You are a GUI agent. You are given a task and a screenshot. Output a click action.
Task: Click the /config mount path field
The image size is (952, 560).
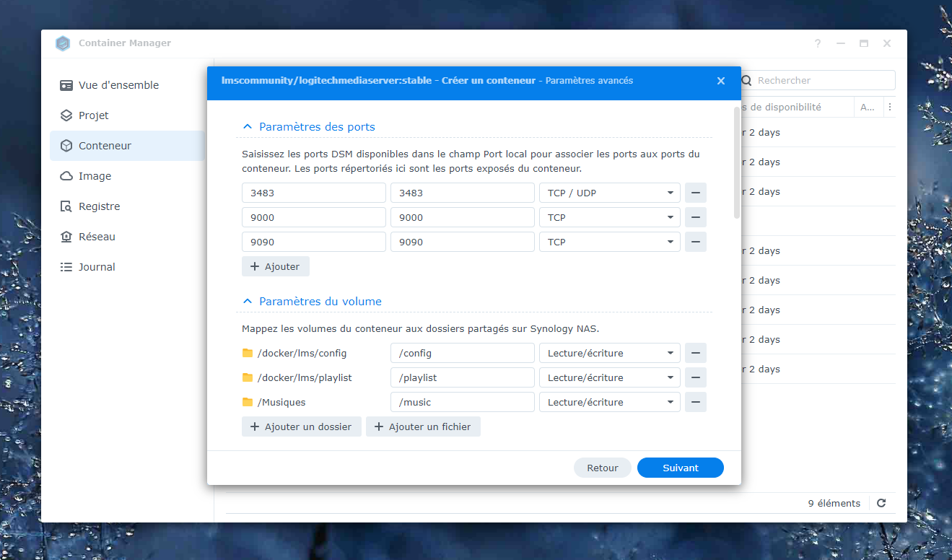[463, 353]
